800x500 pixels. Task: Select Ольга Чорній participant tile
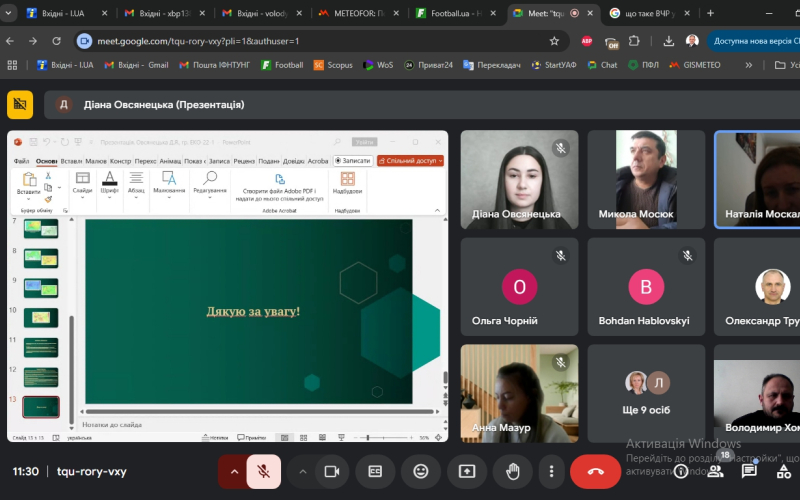[x=519, y=287]
